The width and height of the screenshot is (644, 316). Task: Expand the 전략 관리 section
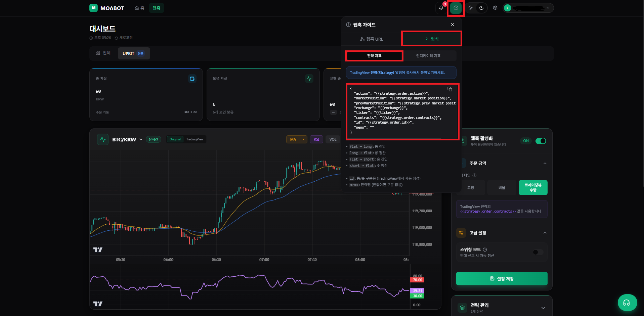(543, 308)
